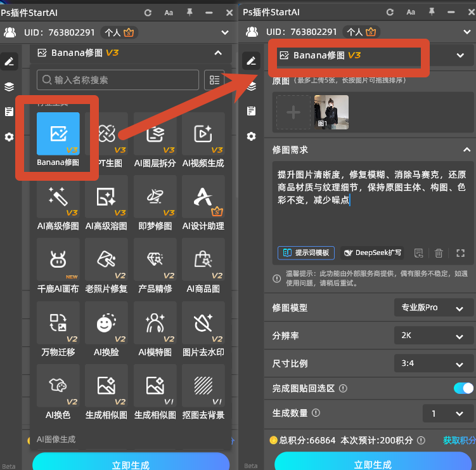This screenshot has width=476, height=470.
Task: Expand account dropdown in left panel UID row
Action: coord(225,32)
